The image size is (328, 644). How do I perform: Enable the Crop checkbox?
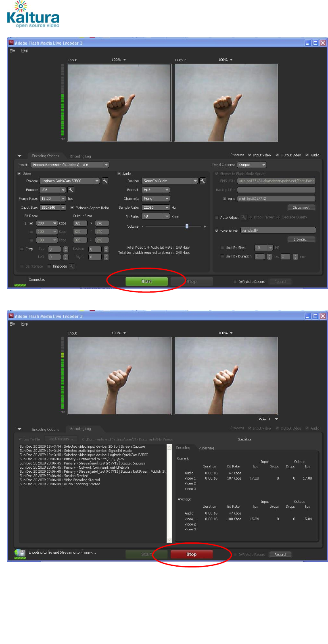pyautogui.click(x=22, y=249)
